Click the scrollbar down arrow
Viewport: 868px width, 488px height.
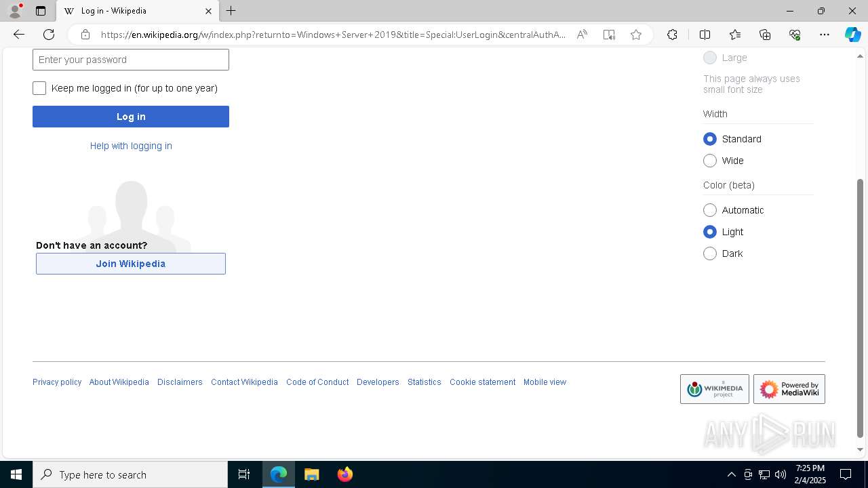(x=861, y=449)
